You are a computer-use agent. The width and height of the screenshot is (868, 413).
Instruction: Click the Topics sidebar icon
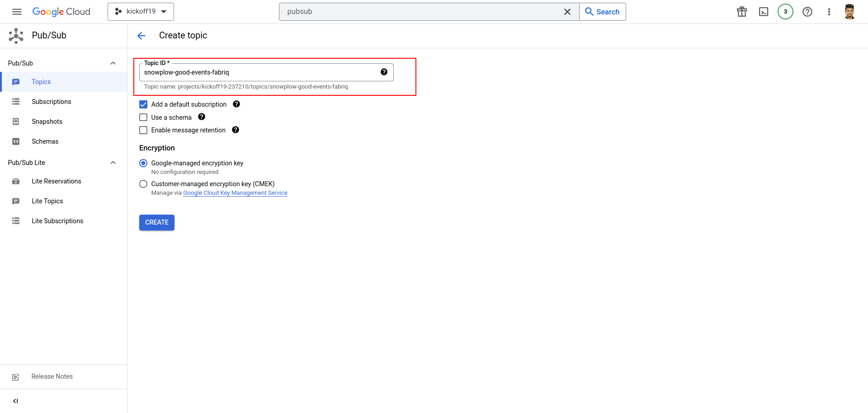(16, 82)
